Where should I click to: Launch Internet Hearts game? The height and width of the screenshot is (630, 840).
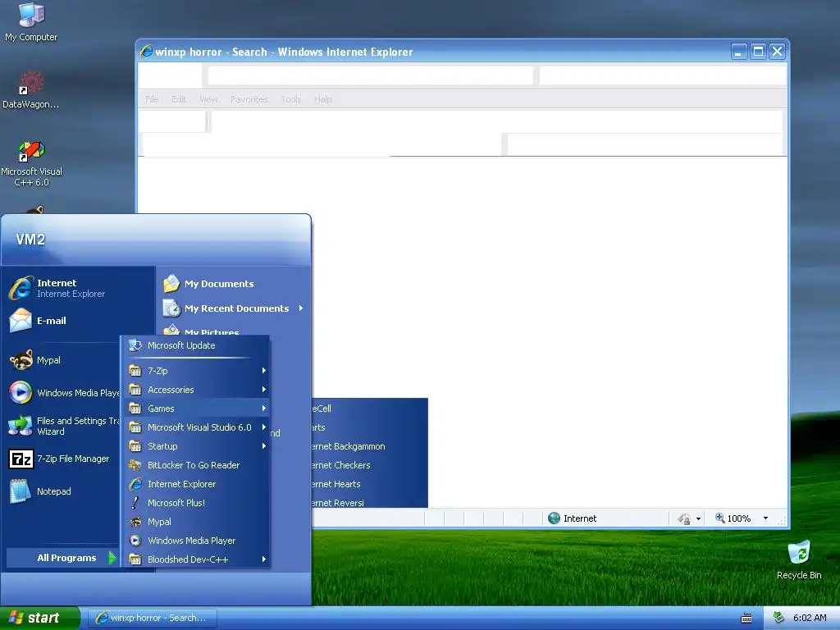click(x=370, y=484)
